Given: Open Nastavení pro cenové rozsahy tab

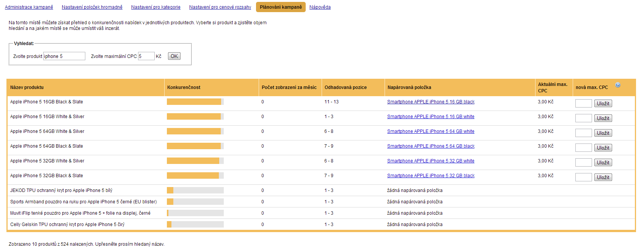Looking at the screenshot, I should (x=220, y=7).
